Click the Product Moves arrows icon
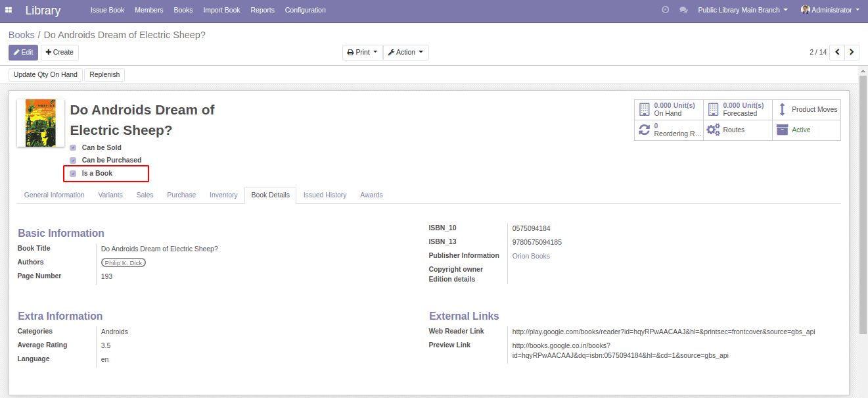 [782, 109]
